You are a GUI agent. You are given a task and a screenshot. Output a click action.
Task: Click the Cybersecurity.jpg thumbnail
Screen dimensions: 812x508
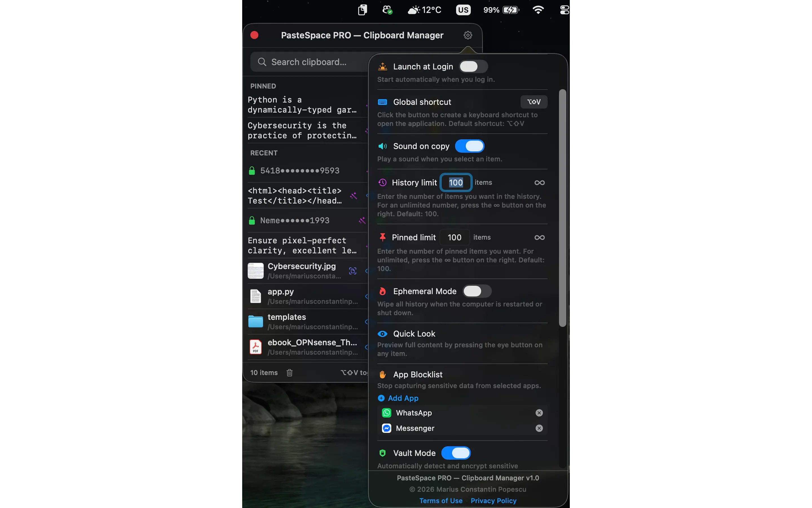[x=255, y=271]
